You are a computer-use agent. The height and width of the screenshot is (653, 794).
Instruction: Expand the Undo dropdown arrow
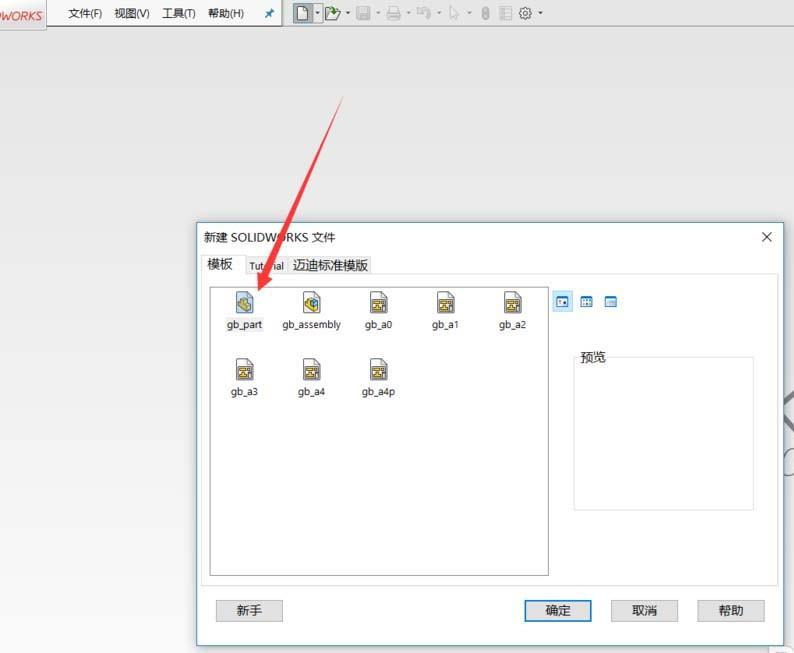coord(439,13)
